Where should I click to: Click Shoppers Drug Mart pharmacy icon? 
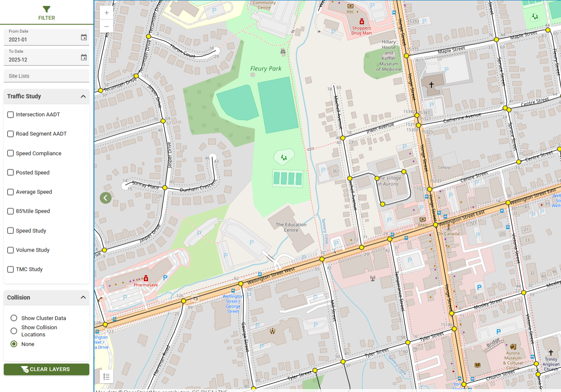coord(362,22)
